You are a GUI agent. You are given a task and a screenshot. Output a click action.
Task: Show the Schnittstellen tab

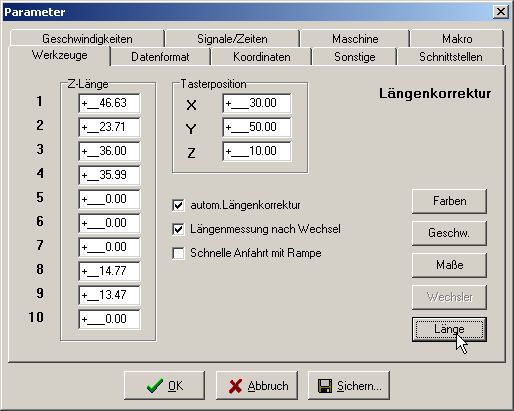coord(451,57)
